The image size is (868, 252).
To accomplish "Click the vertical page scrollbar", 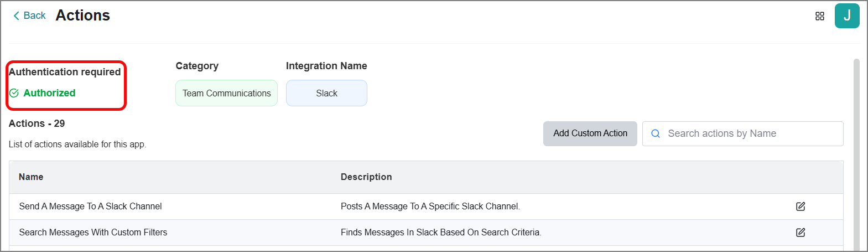I will [x=856, y=155].
